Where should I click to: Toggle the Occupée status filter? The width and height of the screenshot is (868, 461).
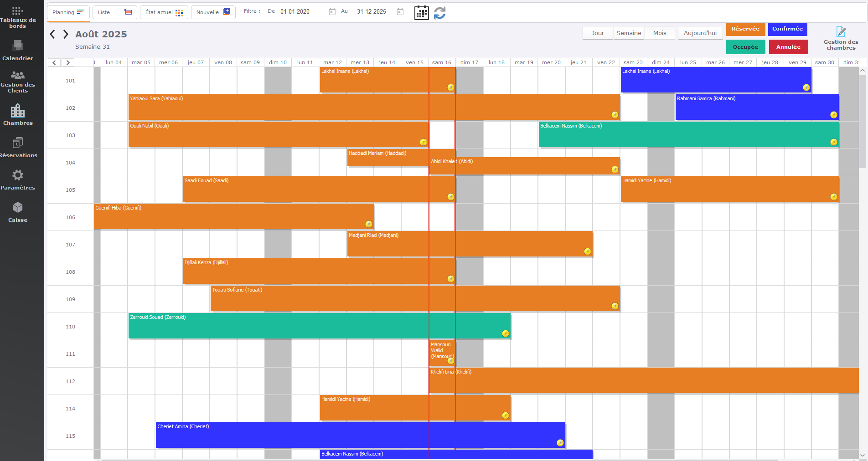[x=745, y=47]
